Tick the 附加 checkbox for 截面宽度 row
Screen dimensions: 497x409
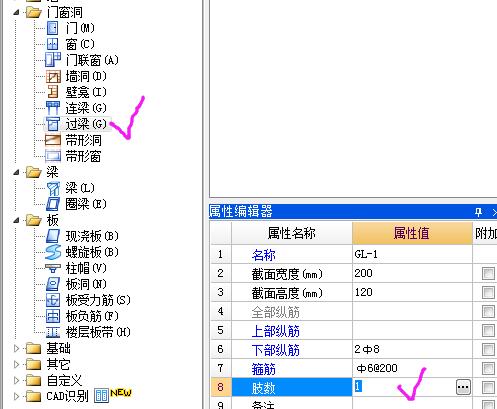[488, 274]
